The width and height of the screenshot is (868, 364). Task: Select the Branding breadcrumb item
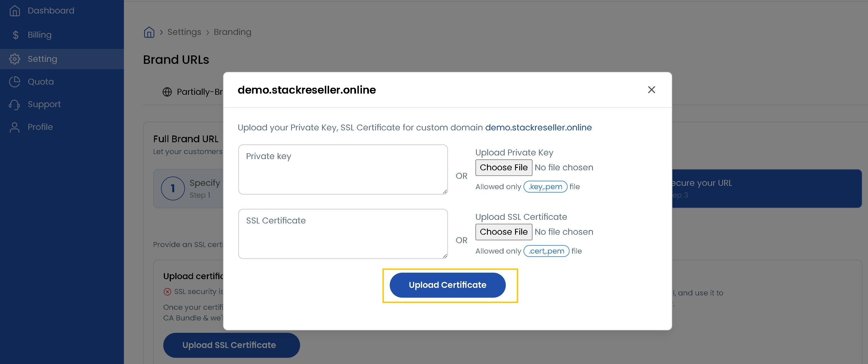pyautogui.click(x=232, y=32)
